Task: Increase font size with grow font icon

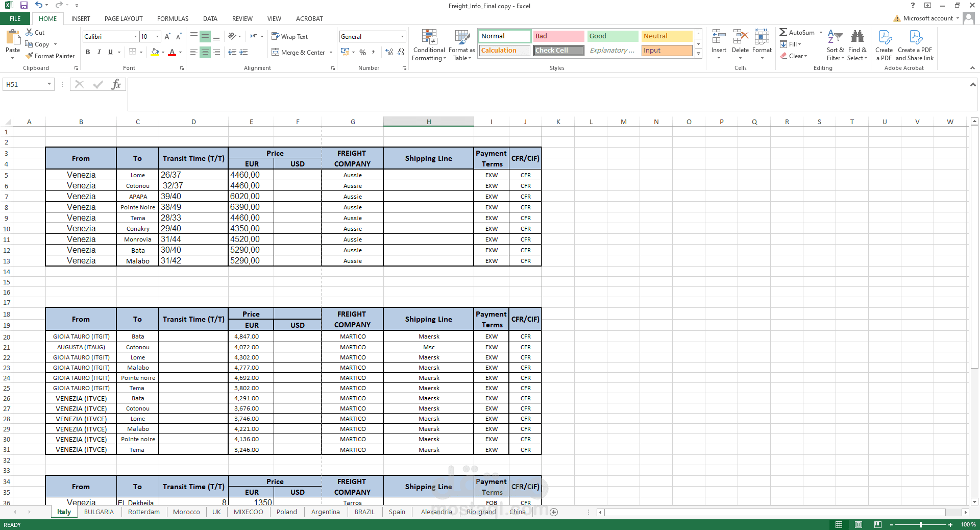Action: (167, 36)
